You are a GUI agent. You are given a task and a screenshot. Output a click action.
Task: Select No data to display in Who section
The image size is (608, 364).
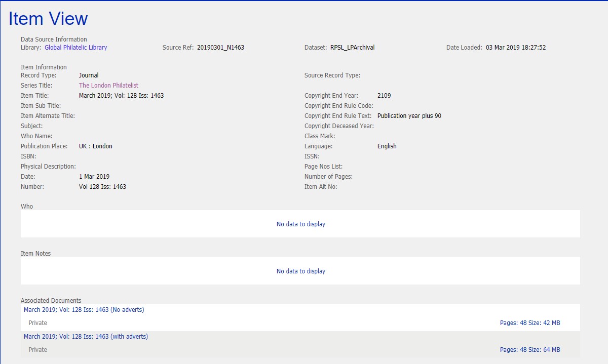tap(301, 224)
